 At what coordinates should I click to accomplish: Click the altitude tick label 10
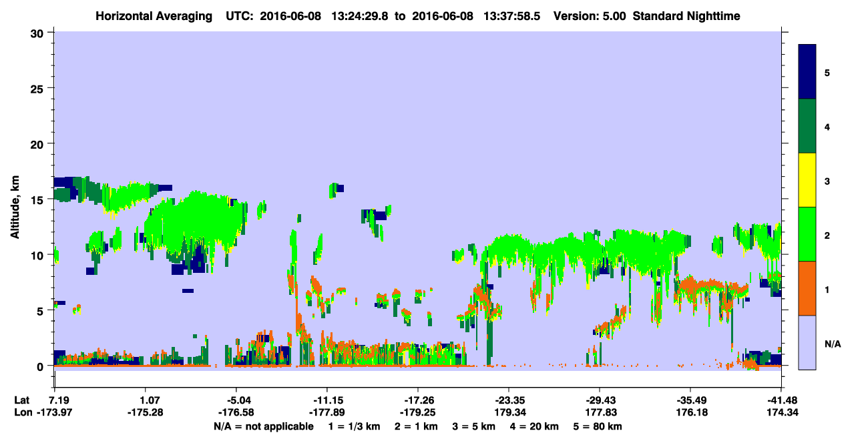(x=39, y=255)
